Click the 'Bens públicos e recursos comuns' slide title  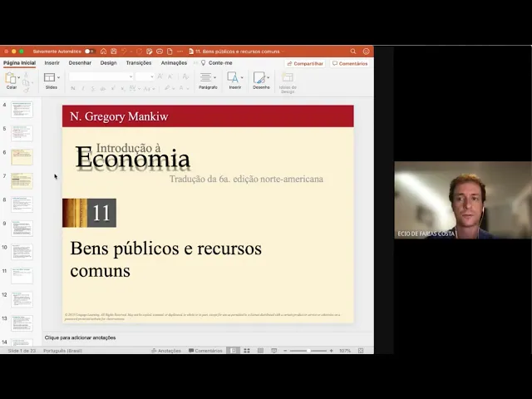pyautogui.click(x=166, y=259)
